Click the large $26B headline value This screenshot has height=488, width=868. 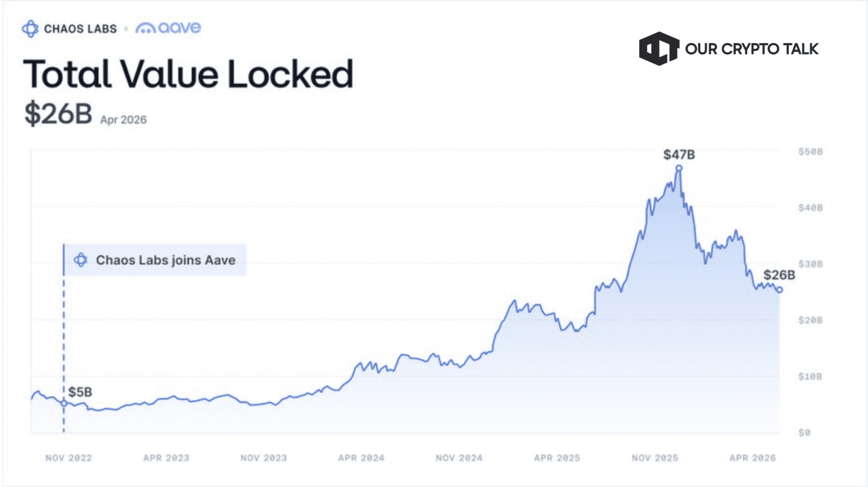click(x=58, y=114)
